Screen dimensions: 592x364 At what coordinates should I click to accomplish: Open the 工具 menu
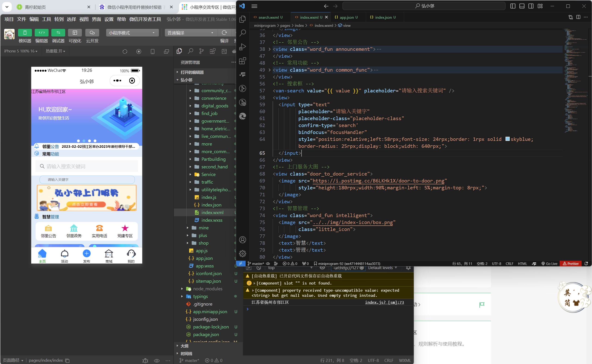(46, 19)
